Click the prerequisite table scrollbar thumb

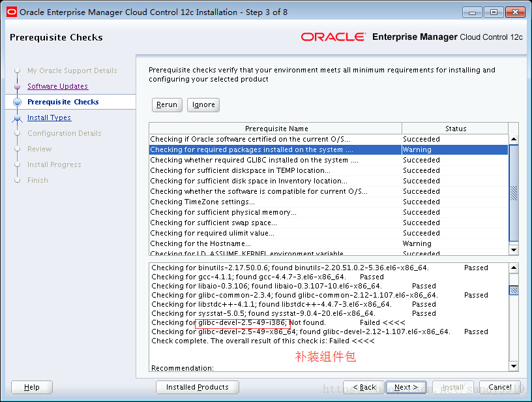514,193
